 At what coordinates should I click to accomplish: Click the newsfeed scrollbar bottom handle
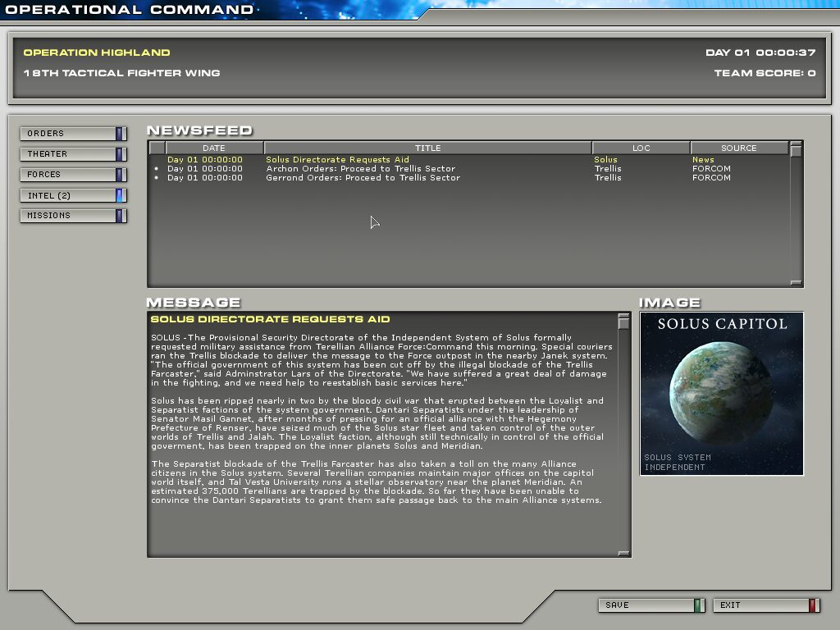pyautogui.click(x=796, y=282)
